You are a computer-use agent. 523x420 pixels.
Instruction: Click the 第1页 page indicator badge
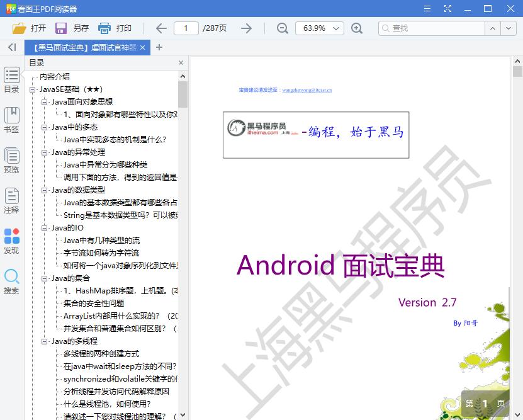pyautogui.click(x=485, y=404)
